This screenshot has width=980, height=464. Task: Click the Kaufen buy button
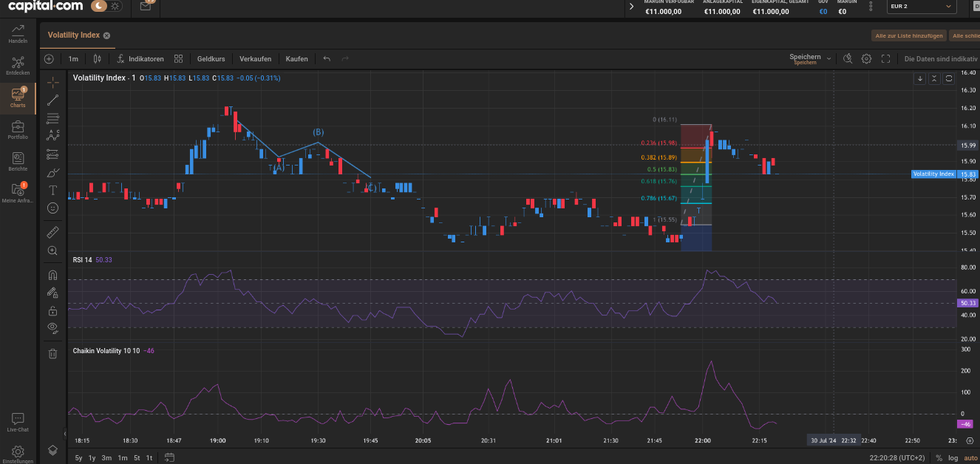(297, 59)
